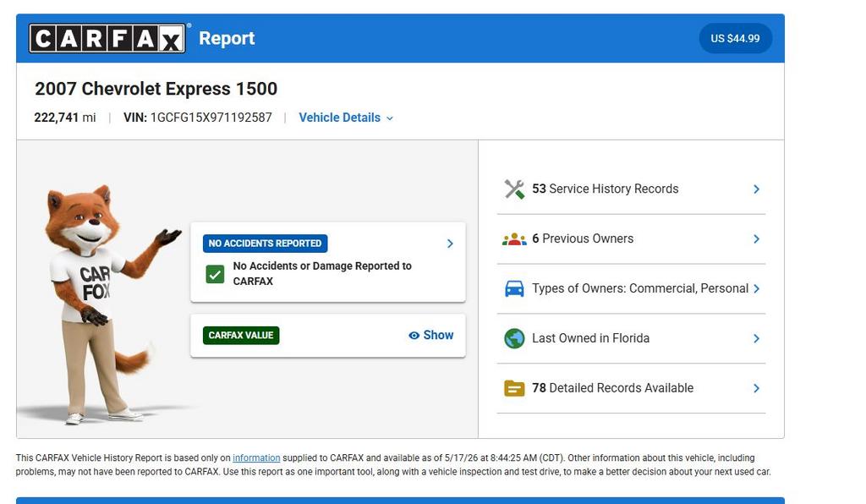This screenshot has width=866, height=504.
Task: Click the green no-accidents checkmark box
Action: click(215, 274)
